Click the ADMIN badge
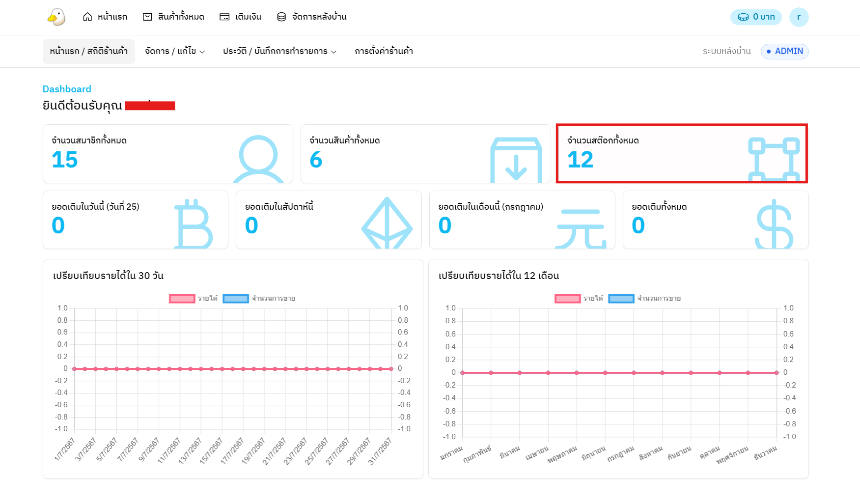This screenshot has height=504, width=860. [x=784, y=51]
